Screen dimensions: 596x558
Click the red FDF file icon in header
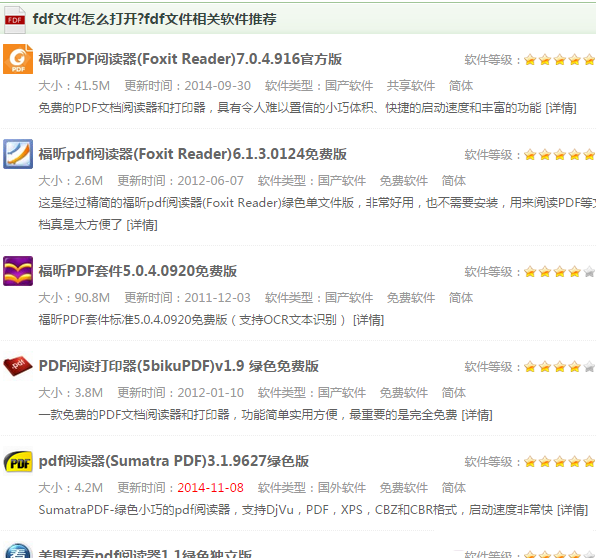[x=14, y=19]
